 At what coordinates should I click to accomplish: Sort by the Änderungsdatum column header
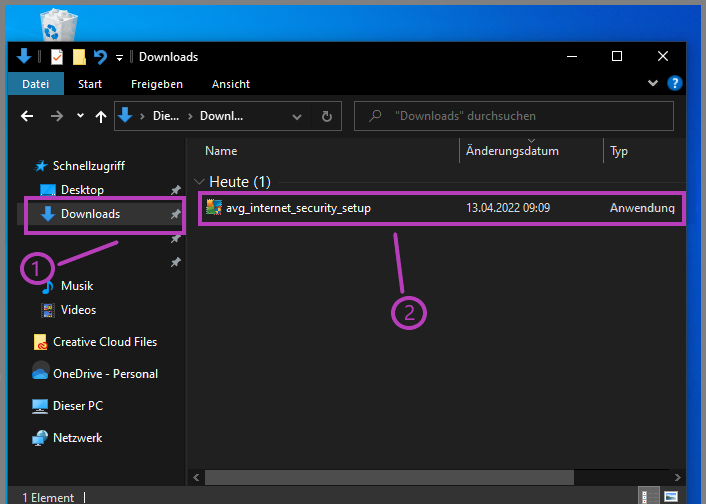coord(512,151)
